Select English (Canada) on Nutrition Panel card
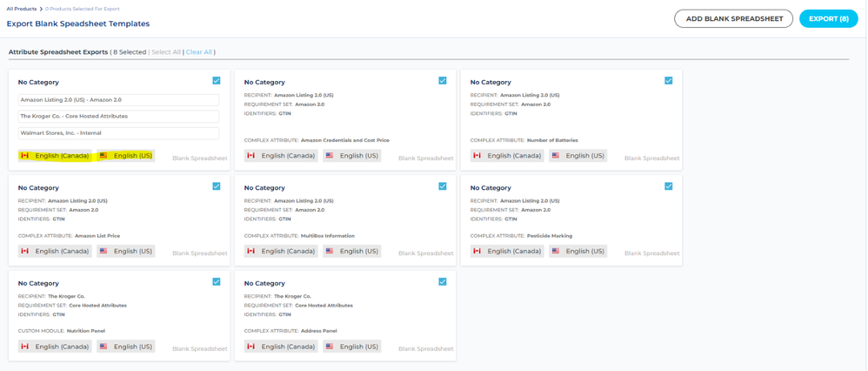The height and width of the screenshot is (371, 868). point(55,347)
